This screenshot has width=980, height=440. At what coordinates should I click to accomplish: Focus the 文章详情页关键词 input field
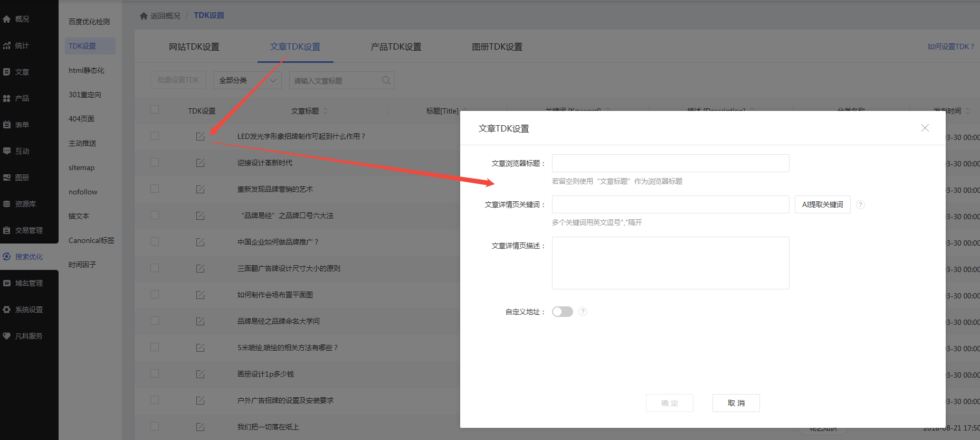click(671, 204)
